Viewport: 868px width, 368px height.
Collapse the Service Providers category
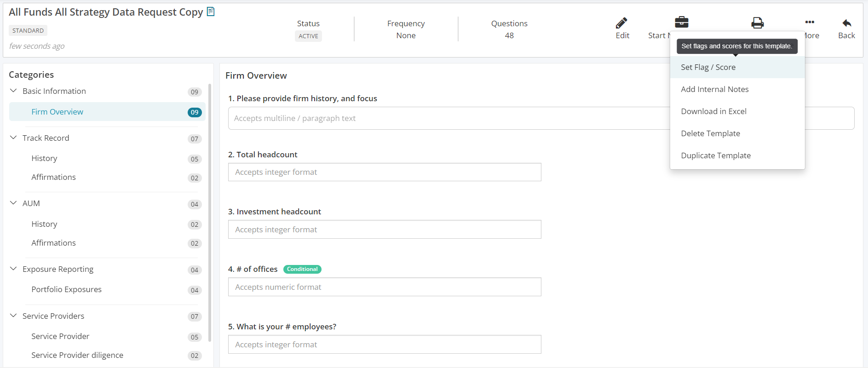(x=13, y=316)
